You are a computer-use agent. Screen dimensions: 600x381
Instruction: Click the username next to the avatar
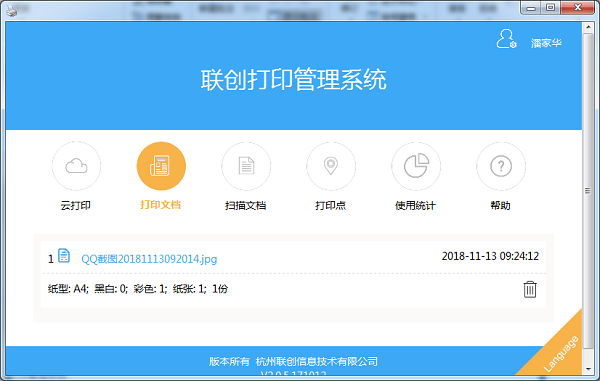point(546,43)
